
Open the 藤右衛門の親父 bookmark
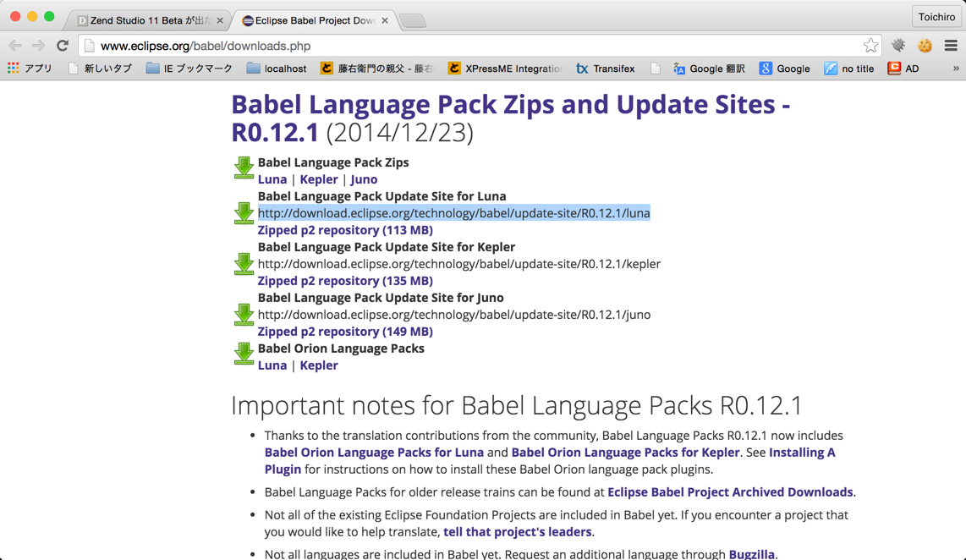[377, 69]
